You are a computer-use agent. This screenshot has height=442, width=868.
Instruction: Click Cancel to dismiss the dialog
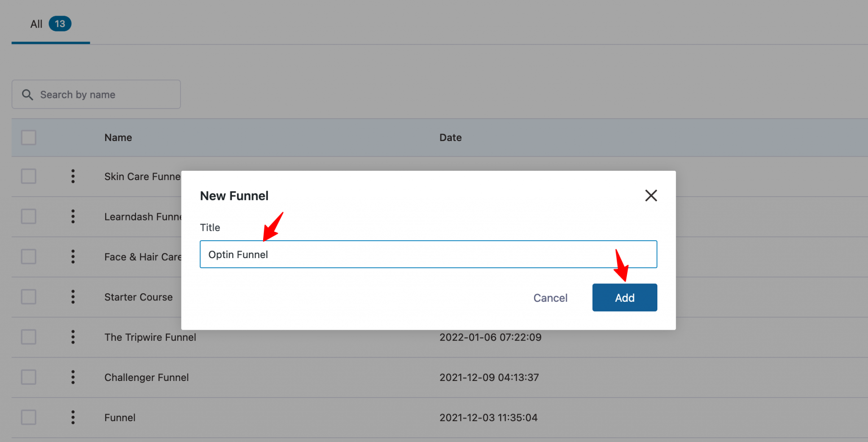tap(550, 297)
